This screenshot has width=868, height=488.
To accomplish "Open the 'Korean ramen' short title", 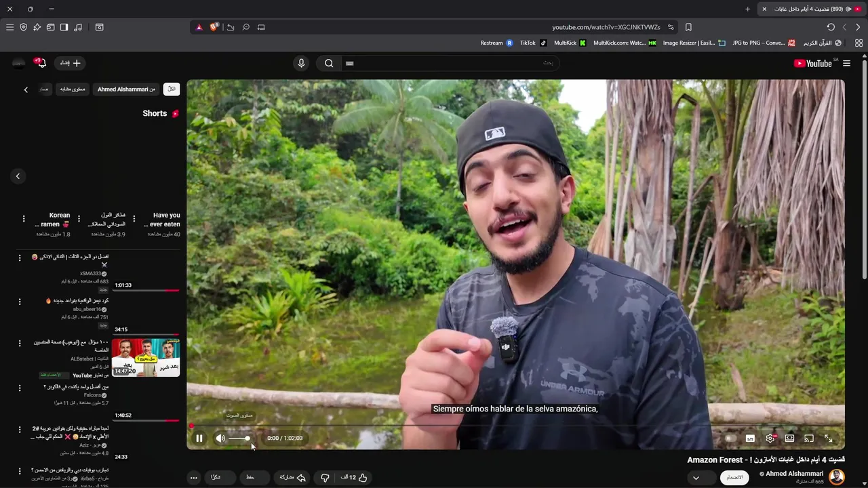I will pos(52,220).
